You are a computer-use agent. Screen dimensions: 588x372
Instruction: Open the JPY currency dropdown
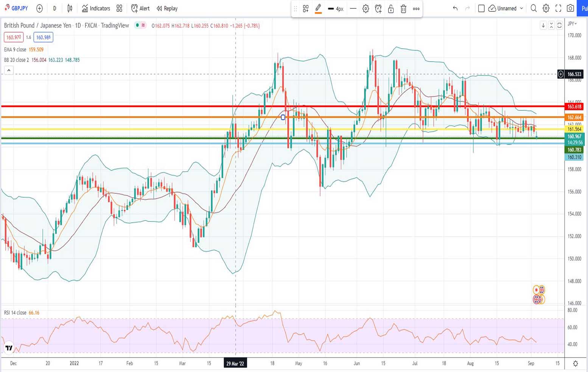point(572,23)
